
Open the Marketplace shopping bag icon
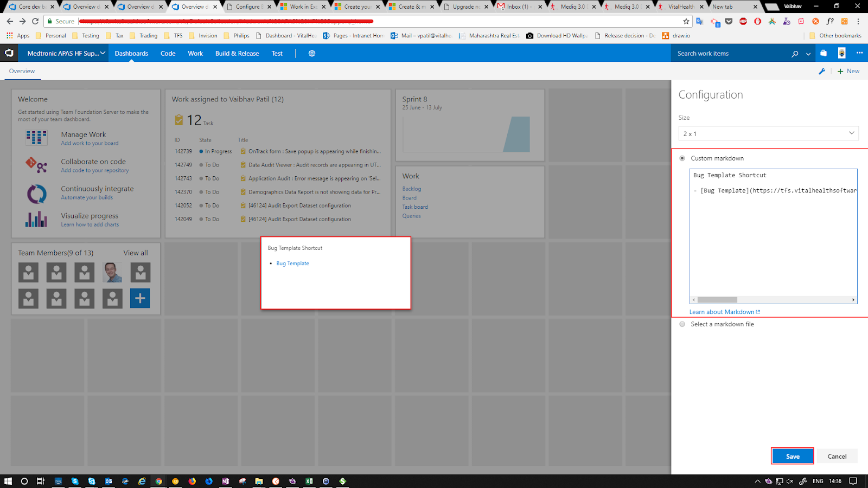pyautogui.click(x=824, y=53)
